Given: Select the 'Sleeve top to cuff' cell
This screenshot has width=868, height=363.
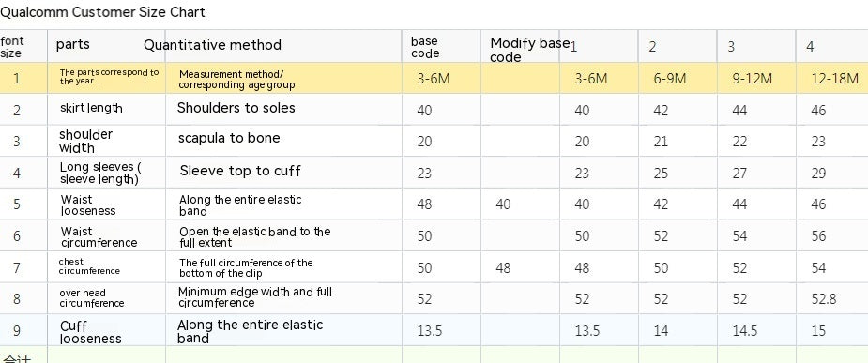Looking at the screenshot, I should tap(283, 172).
